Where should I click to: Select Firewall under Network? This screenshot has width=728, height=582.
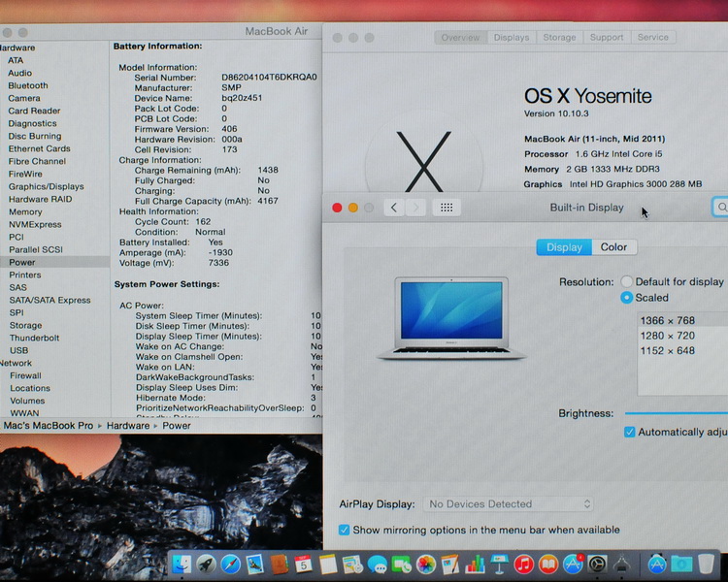(25, 375)
